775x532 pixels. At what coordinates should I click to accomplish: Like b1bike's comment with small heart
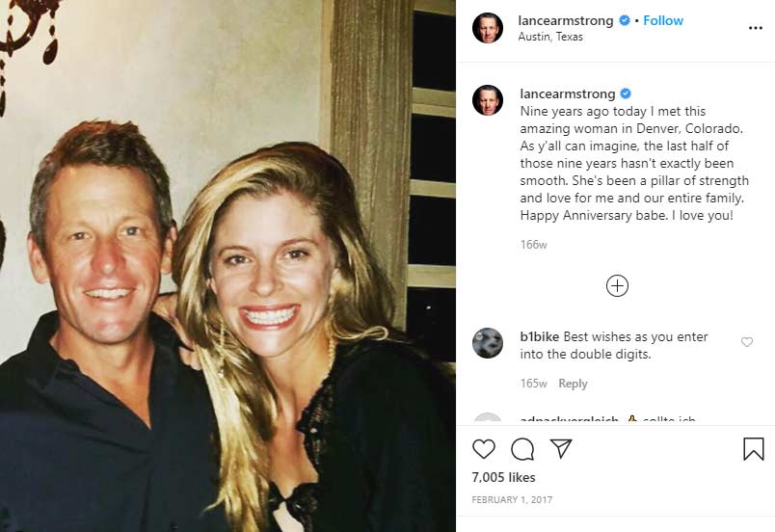(x=746, y=342)
